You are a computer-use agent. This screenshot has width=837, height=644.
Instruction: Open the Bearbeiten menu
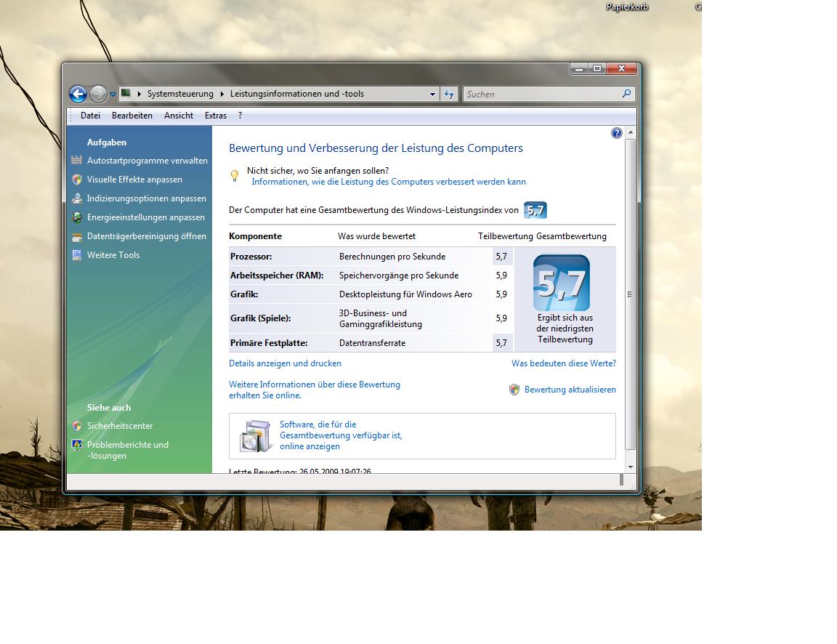(132, 116)
